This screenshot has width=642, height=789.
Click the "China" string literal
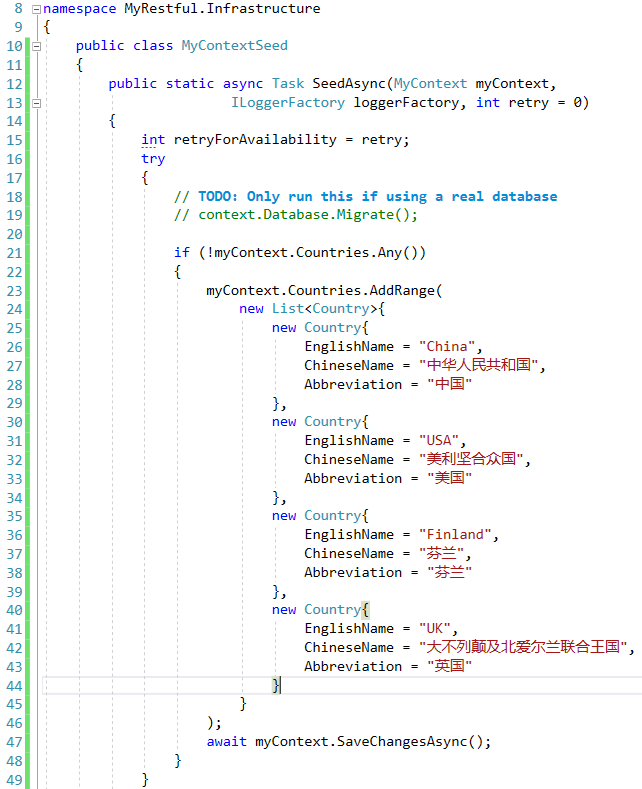447,347
